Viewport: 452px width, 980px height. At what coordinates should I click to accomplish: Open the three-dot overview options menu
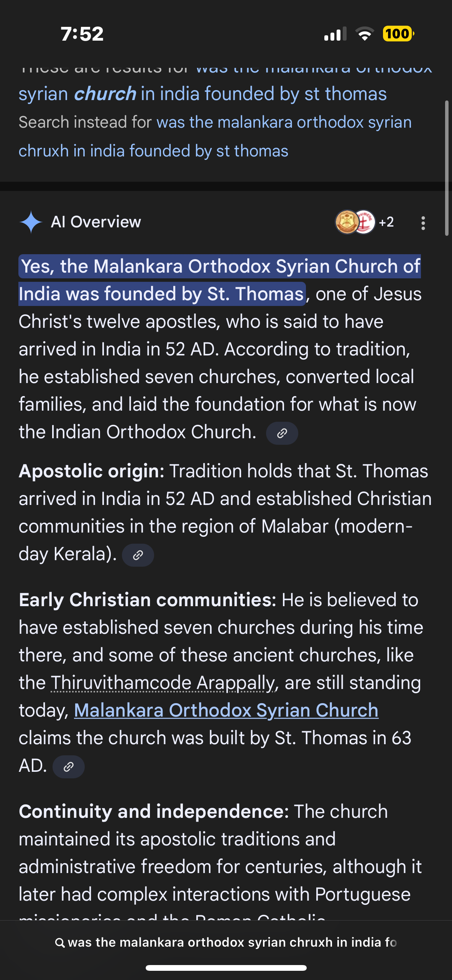coord(423,223)
